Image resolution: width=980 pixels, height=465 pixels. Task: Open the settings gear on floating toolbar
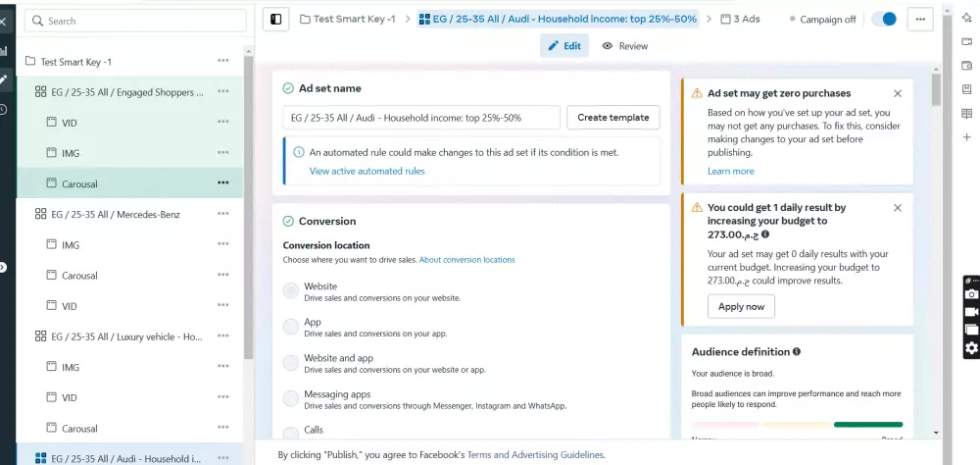971,347
